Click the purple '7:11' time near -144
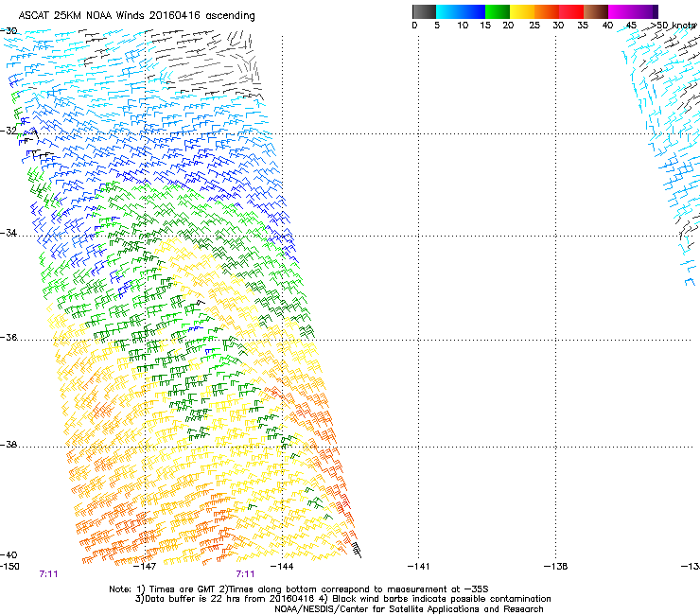This screenshot has width=700, height=615. click(246, 574)
